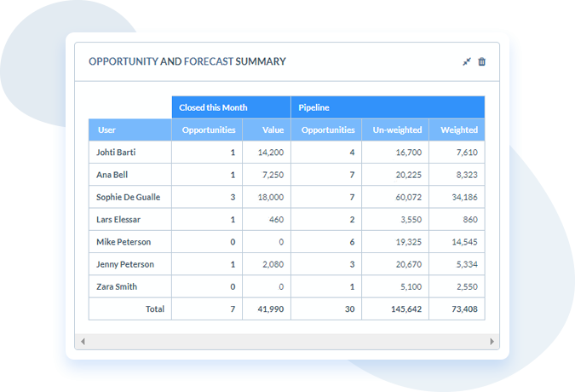
Task: Select user Ana Bell
Action: click(112, 175)
